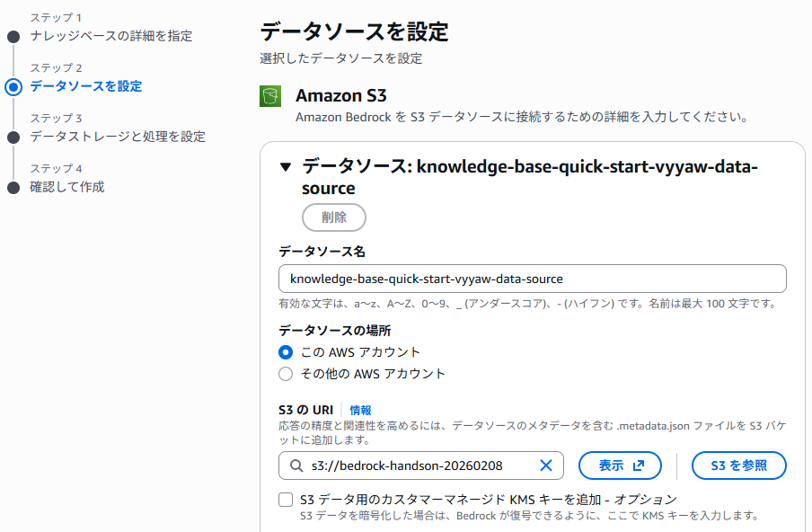Click the Amazon S3 bucket icon
Image resolution: width=812 pixels, height=532 pixels.
point(270,96)
